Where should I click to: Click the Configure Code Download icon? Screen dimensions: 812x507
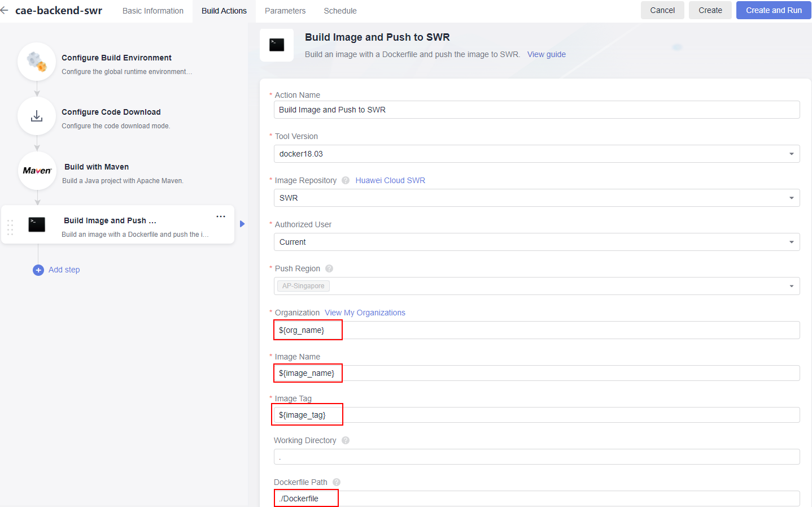tap(37, 116)
